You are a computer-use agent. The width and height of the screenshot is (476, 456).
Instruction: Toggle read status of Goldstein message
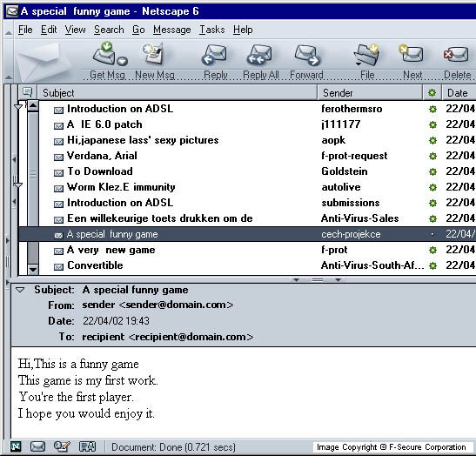tap(432, 171)
